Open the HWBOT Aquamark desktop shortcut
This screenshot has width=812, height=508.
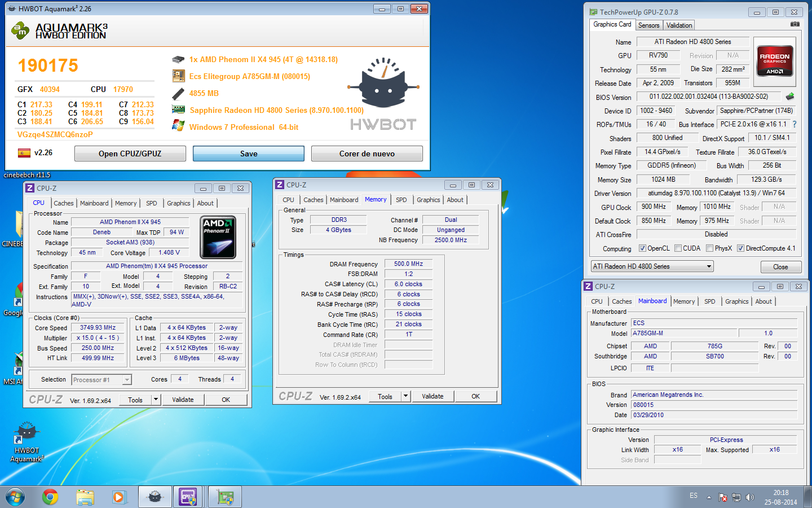tap(27, 442)
